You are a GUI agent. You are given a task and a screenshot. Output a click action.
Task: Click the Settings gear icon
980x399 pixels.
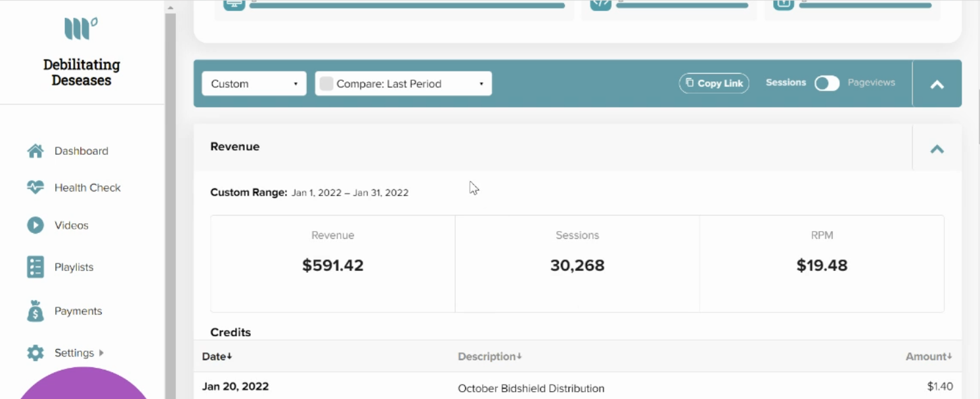(35, 353)
